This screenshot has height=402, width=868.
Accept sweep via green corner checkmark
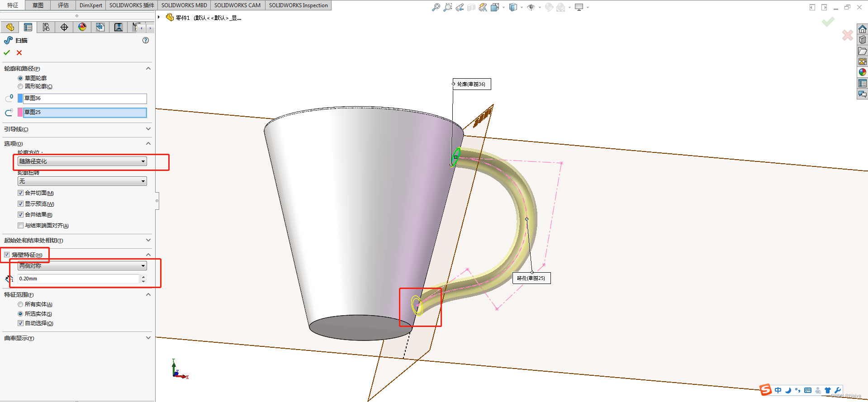coord(828,22)
